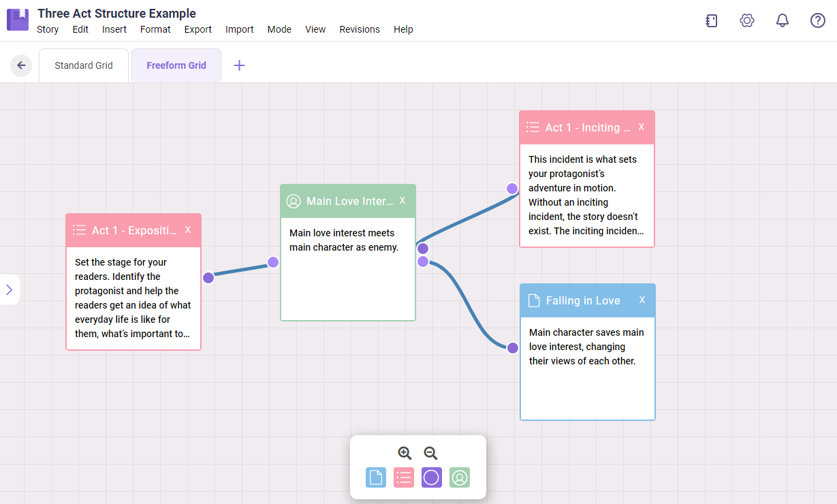
Task: Open the Export menu
Action: tap(198, 29)
